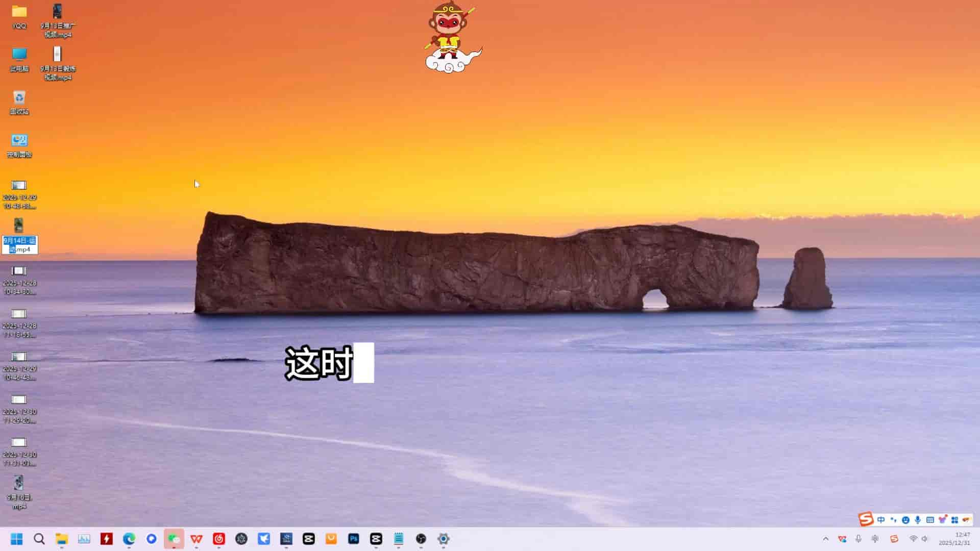Select the 2025-12-30 11-29 video file
Image resolution: width=980 pixels, height=551 pixels.
pyautogui.click(x=19, y=409)
